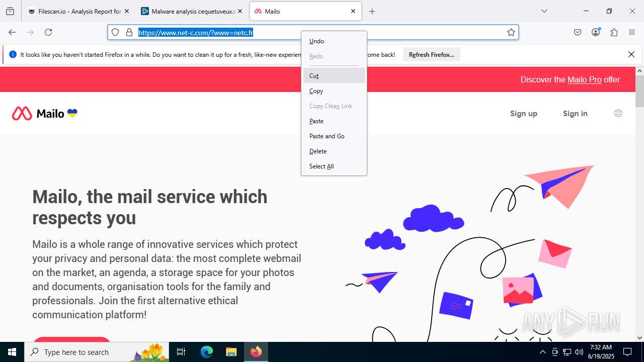Dismiss the Firefox refresh notification bar

point(631,54)
